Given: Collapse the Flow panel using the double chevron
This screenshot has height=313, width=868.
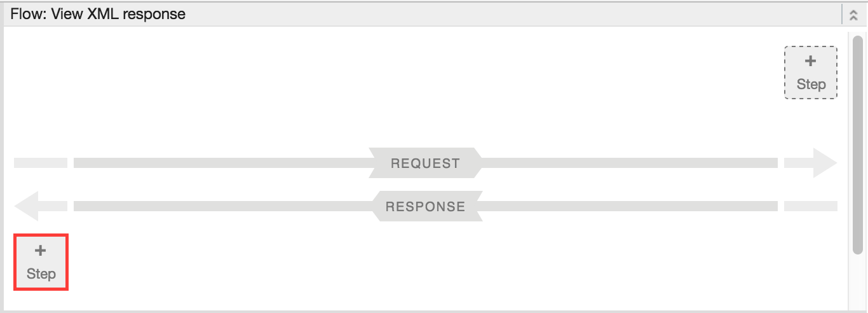Looking at the screenshot, I should coord(853,14).
